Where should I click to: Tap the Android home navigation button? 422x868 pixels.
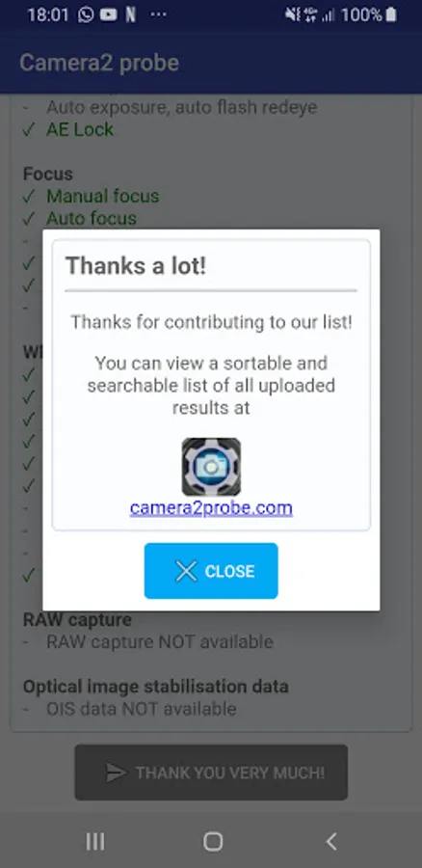point(213,841)
